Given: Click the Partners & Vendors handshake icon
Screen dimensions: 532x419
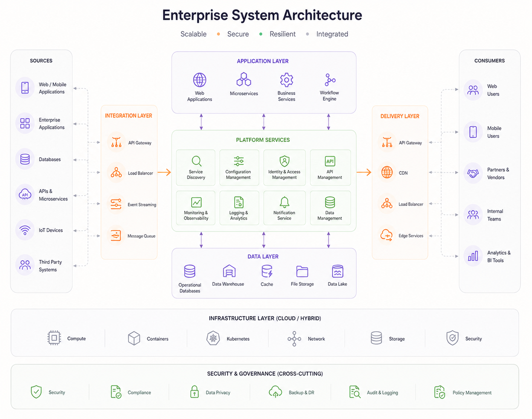Looking at the screenshot, I should click(473, 173).
